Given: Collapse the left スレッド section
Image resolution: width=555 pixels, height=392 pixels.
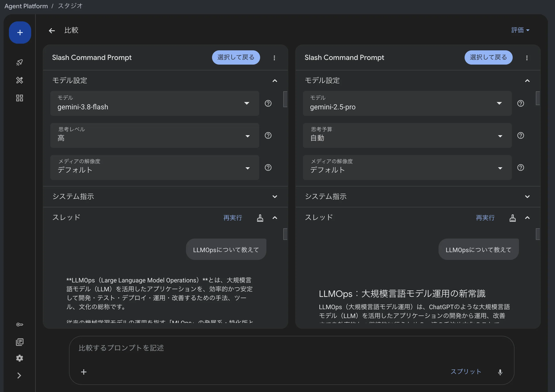Looking at the screenshot, I should coord(275,218).
